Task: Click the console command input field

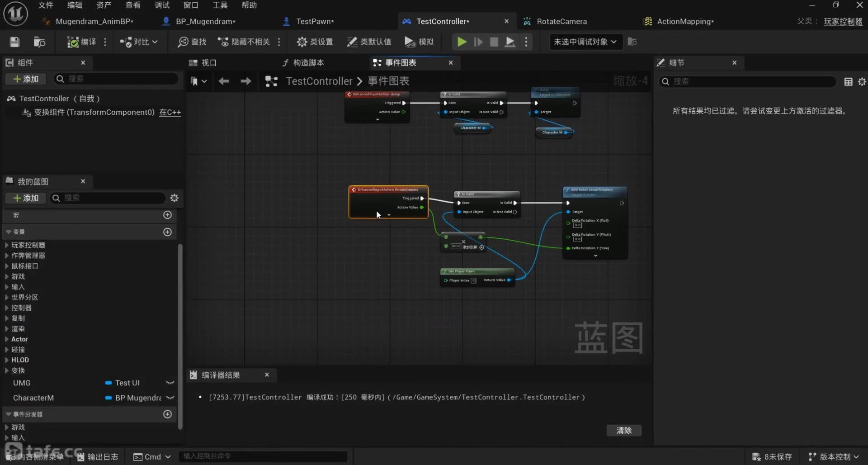Action: point(263,456)
